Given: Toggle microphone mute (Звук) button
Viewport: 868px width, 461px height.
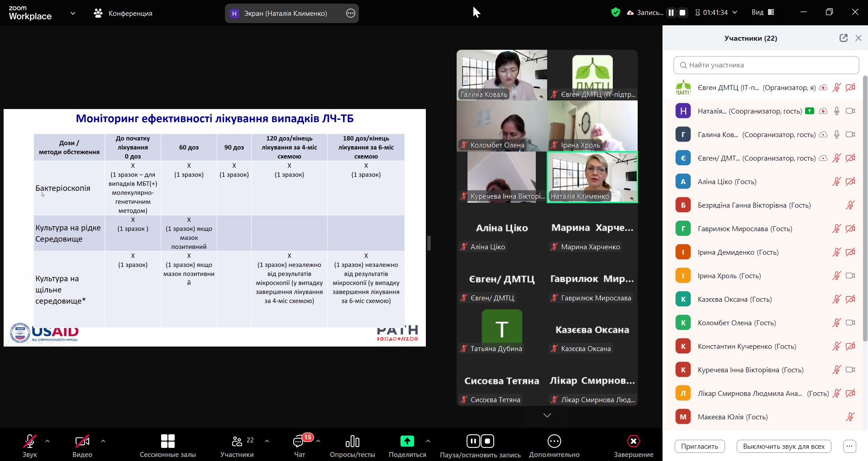Looking at the screenshot, I should pos(30,441).
